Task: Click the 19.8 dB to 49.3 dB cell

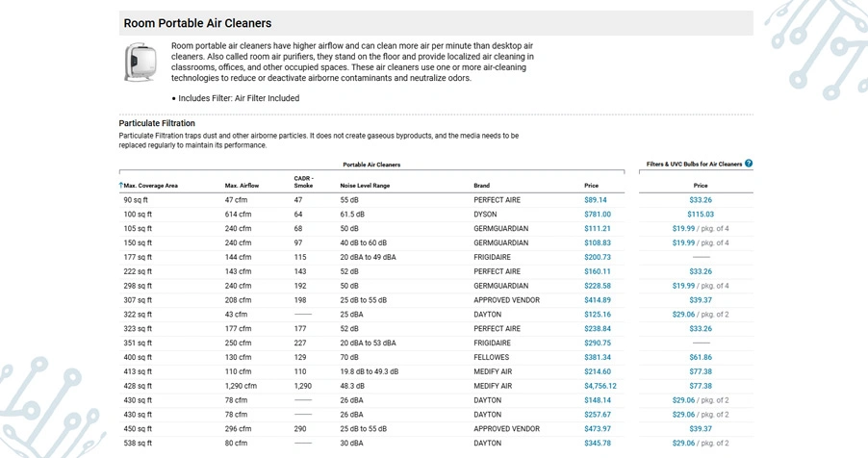Action: point(370,372)
